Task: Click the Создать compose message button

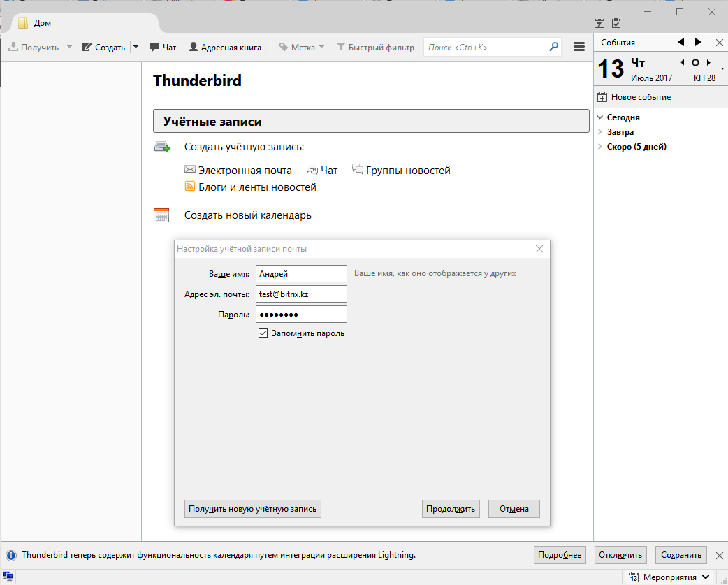Action: click(103, 48)
